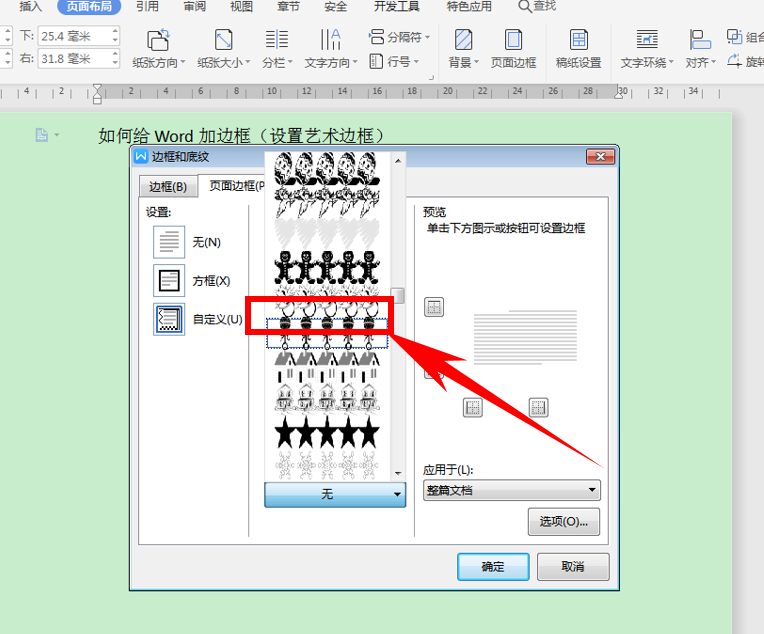Click the art list scroll up arrow

[398, 160]
